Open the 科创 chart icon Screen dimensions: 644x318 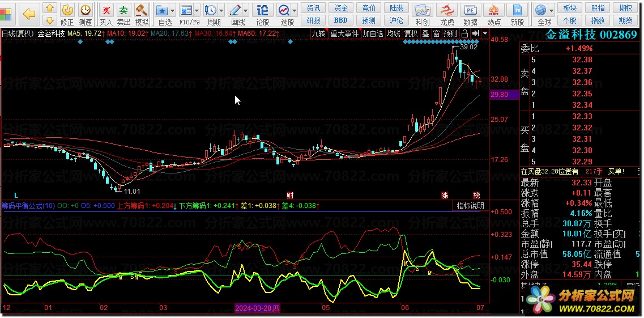coord(423,14)
